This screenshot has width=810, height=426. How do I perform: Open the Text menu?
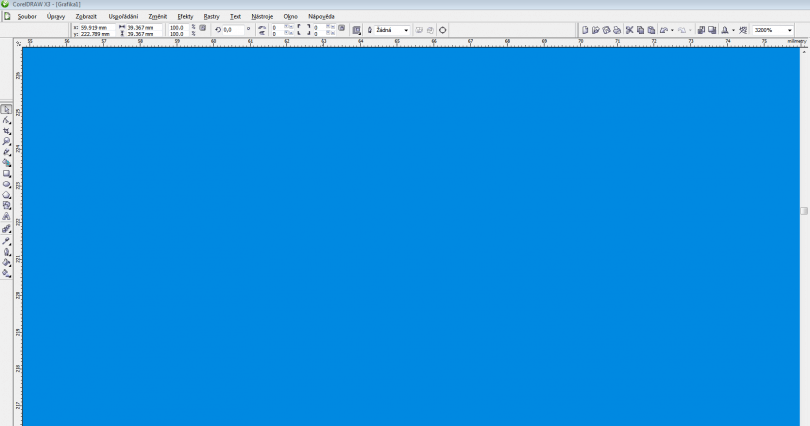(x=235, y=17)
